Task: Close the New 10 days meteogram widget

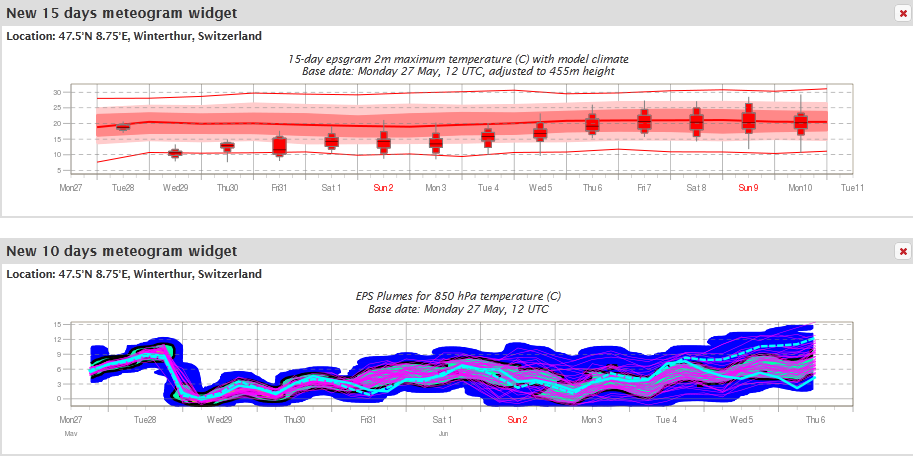Action: coord(903,251)
